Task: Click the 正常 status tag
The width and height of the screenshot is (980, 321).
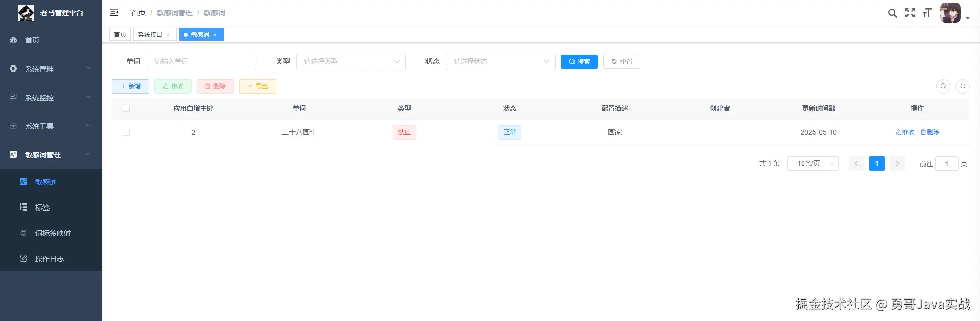Action: pos(510,132)
